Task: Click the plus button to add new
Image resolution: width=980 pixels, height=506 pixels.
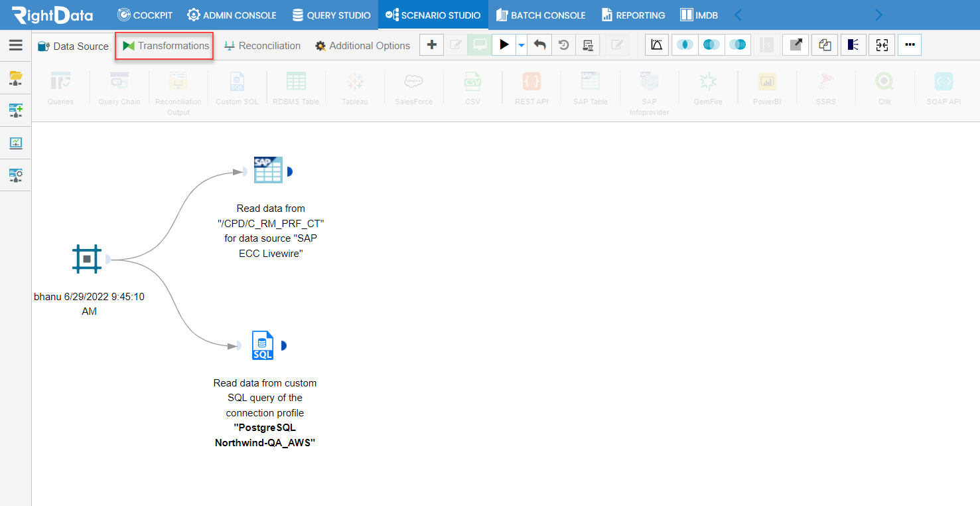Action: (x=431, y=45)
